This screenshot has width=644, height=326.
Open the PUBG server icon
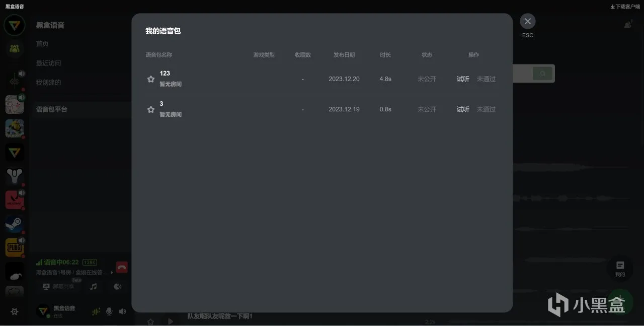15,248
